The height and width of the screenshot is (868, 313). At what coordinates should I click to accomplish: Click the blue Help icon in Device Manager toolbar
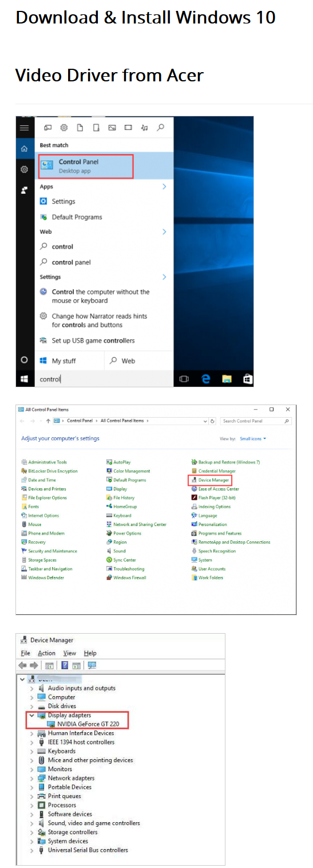tap(65, 665)
